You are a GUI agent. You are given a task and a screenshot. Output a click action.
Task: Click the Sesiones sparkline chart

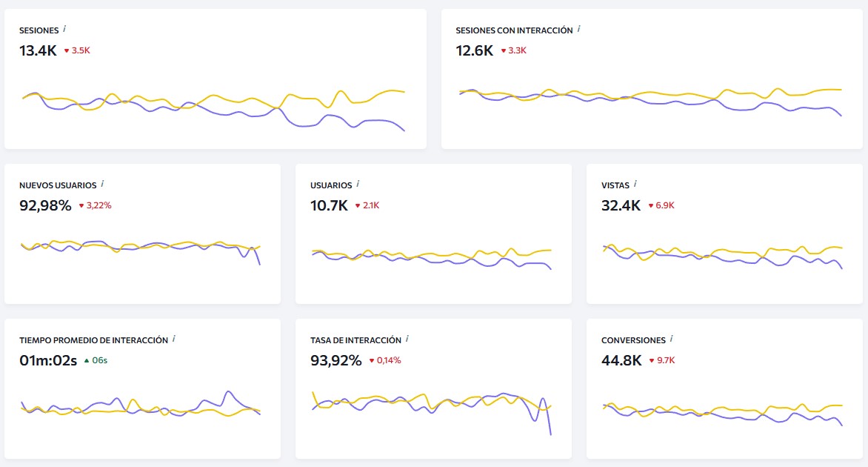point(214,110)
